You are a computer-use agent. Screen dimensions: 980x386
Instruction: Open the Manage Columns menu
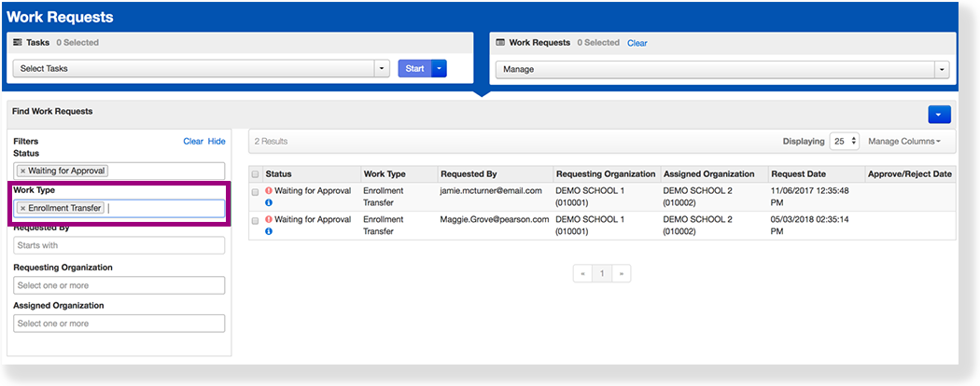(x=903, y=142)
